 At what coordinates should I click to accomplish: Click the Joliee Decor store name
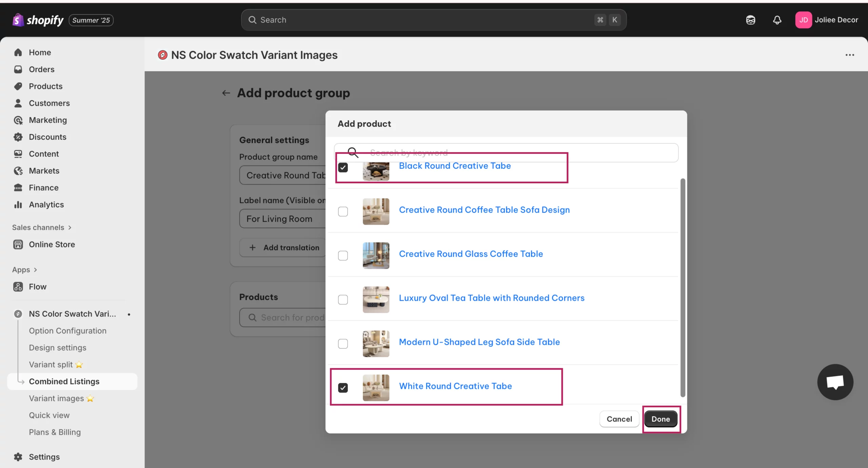point(836,20)
